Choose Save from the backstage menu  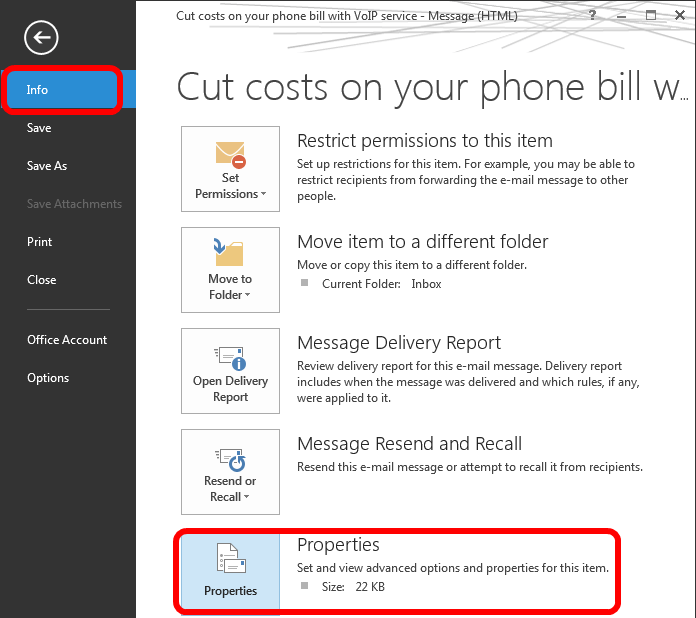pos(39,128)
